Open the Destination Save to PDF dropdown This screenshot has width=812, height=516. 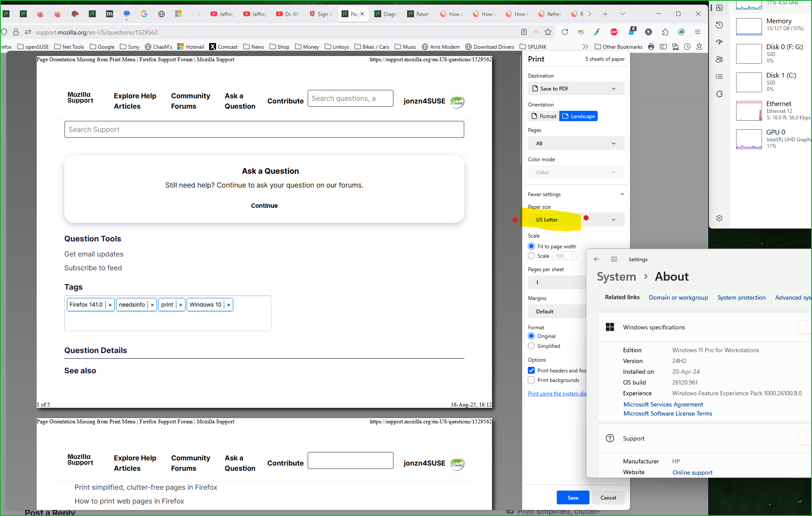click(x=576, y=89)
